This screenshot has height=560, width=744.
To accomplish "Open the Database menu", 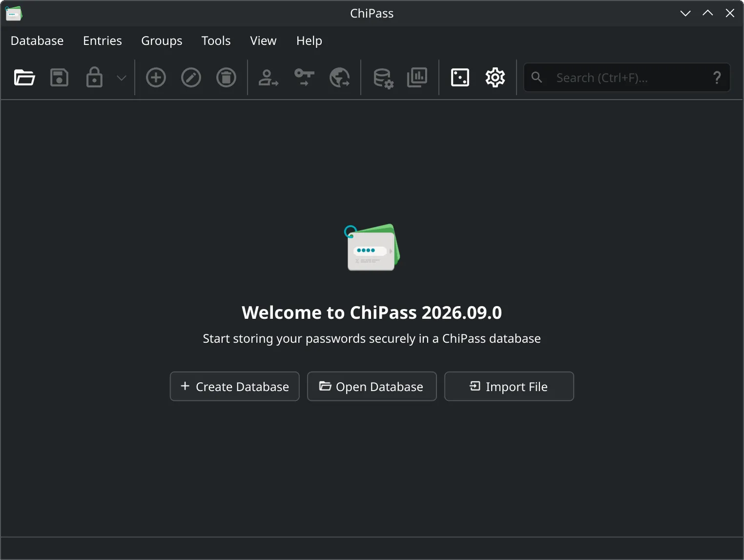I will pyautogui.click(x=37, y=41).
